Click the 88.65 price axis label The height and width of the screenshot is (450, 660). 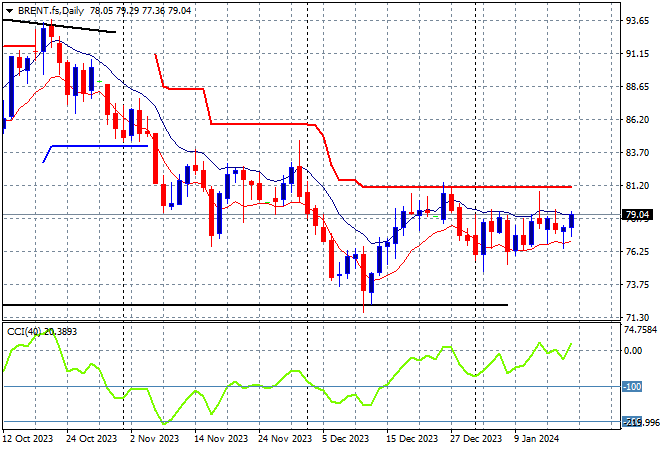click(637, 87)
